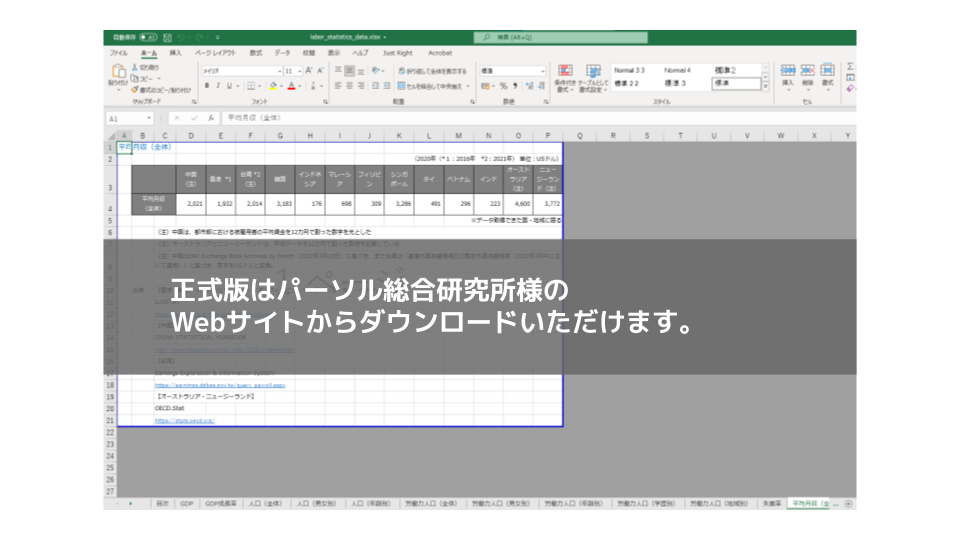
Task: Click the Format Painter brush icon
Action: [x=133, y=90]
